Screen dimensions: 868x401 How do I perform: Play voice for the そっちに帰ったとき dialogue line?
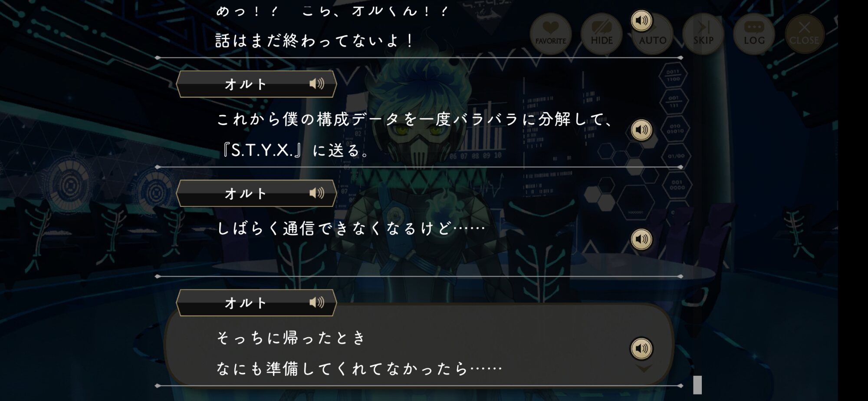pos(641,348)
